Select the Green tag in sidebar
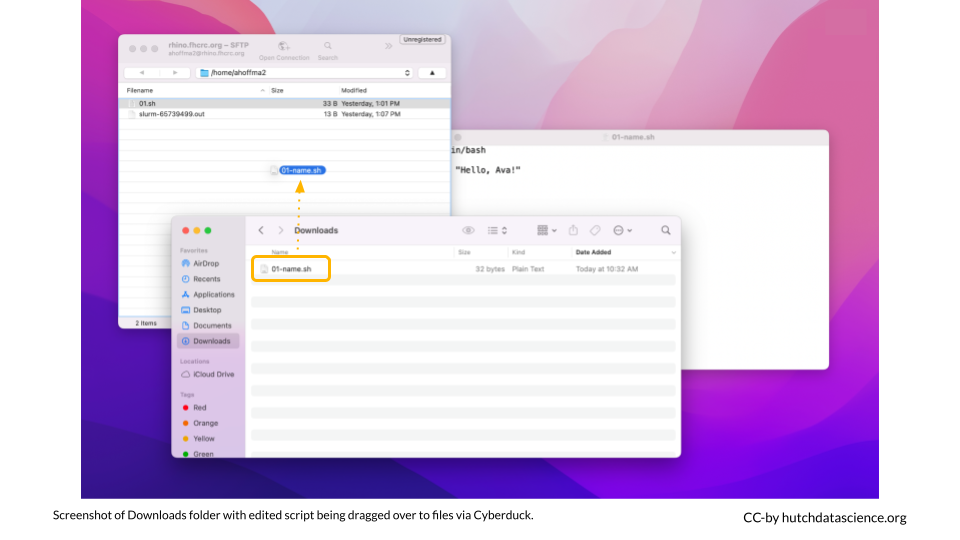Screen dimensions: 960x540 (x=203, y=454)
